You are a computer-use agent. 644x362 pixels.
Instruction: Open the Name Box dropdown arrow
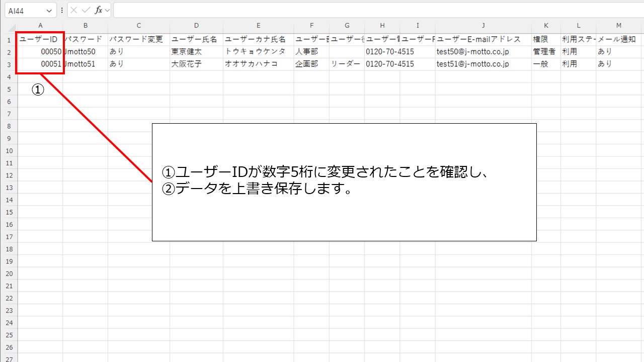(x=49, y=11)
